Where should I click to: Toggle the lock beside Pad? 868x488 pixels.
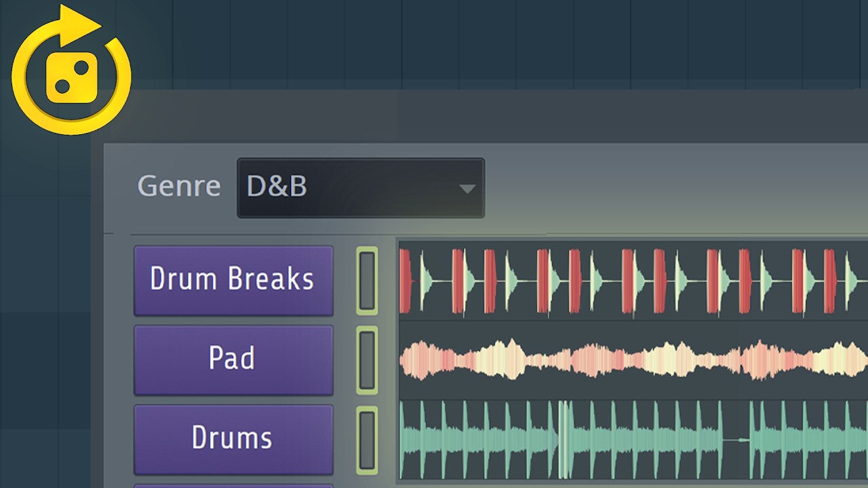click(367, 360)
